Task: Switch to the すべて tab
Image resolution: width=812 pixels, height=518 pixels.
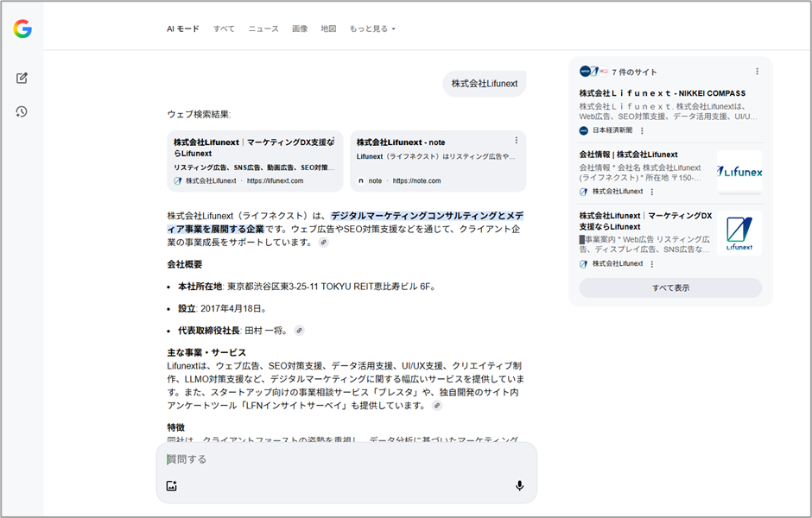Action: tap(224, 28)
